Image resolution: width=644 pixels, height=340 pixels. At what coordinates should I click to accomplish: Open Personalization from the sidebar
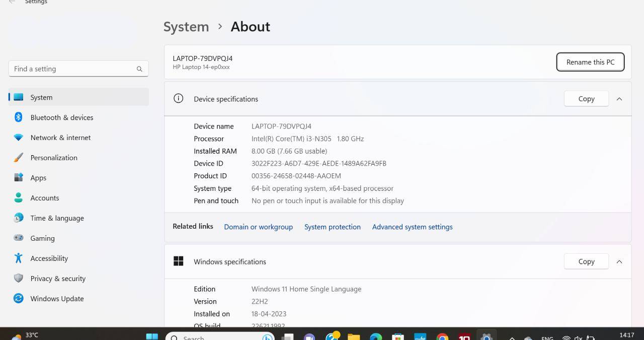click(53, 158)
